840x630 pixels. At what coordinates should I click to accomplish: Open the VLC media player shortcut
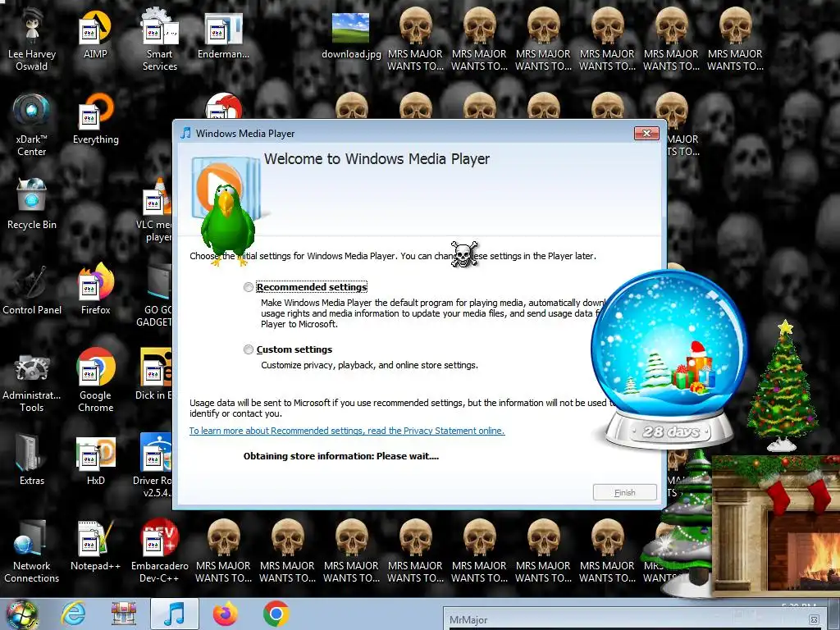[x=155, y=211]
